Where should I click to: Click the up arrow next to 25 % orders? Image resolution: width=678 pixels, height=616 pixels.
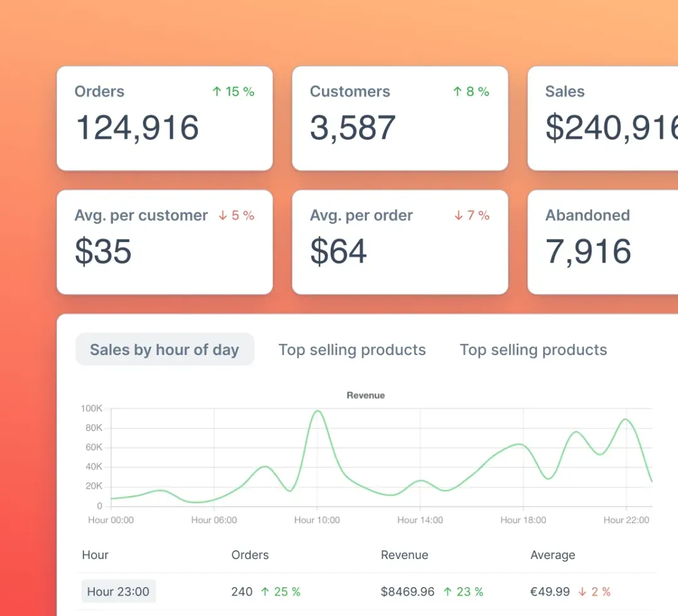[x=265, y=592]
